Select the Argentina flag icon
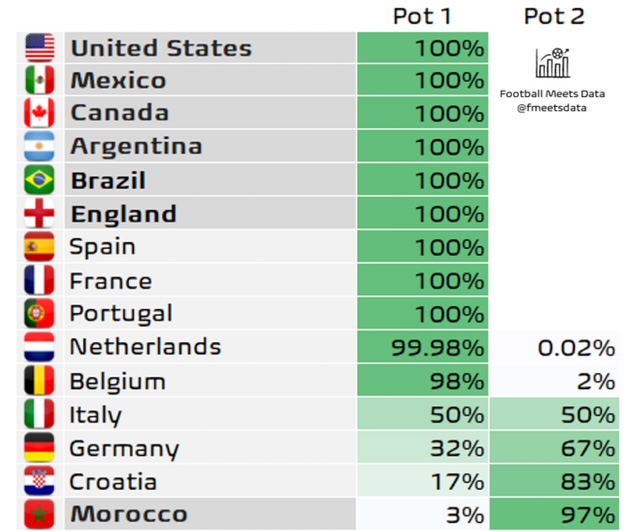Screen dimensions: 640x532 point(39,147)
